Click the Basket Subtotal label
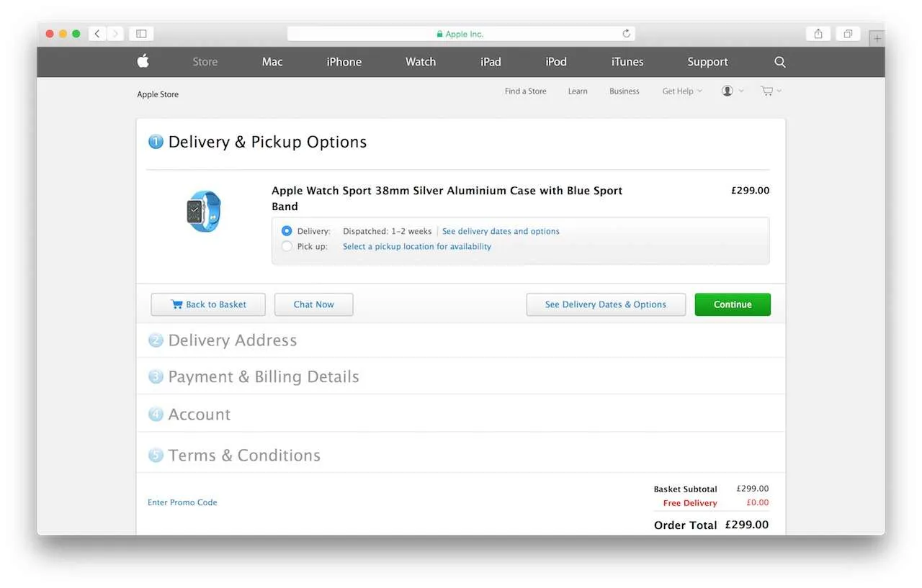Image resolution: width=922 pixels, height=588 pixels. [686, 489]
